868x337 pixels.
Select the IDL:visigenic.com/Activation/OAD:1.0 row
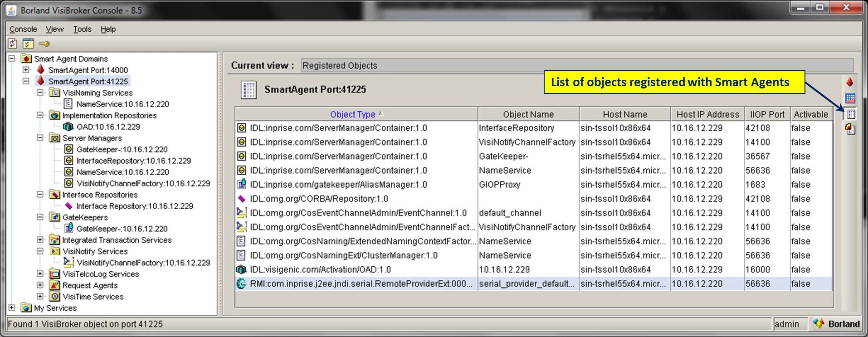(x=534, y=269)
